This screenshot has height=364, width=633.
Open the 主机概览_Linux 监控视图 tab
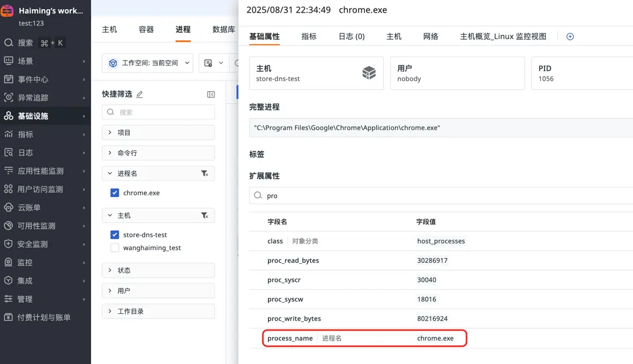pos(503,36)
